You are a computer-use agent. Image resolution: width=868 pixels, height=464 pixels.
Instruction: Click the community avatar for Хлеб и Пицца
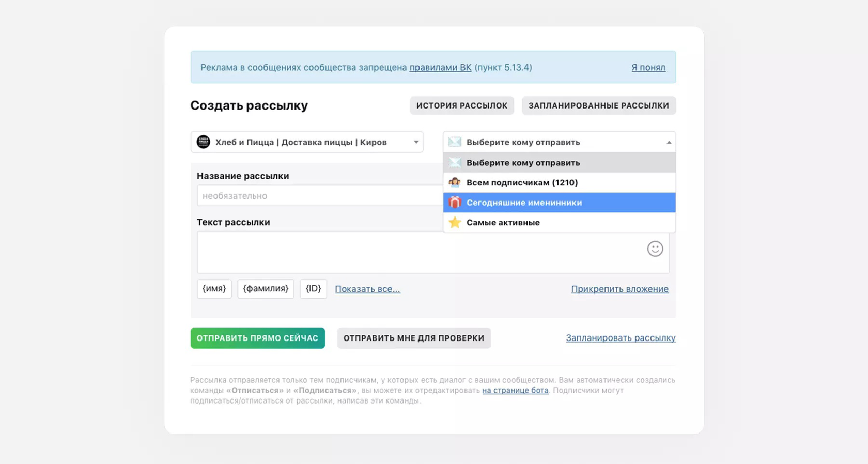204,142
